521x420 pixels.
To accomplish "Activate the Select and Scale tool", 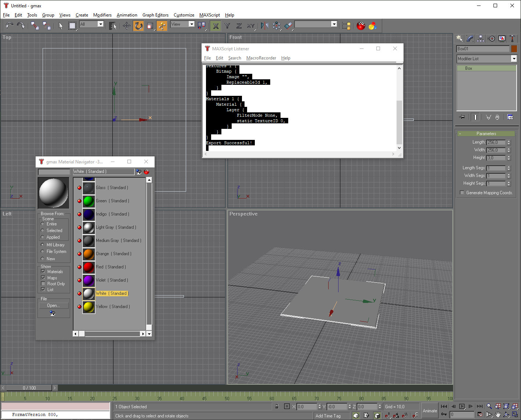I will pyautogui.click(x=150, y=26).
